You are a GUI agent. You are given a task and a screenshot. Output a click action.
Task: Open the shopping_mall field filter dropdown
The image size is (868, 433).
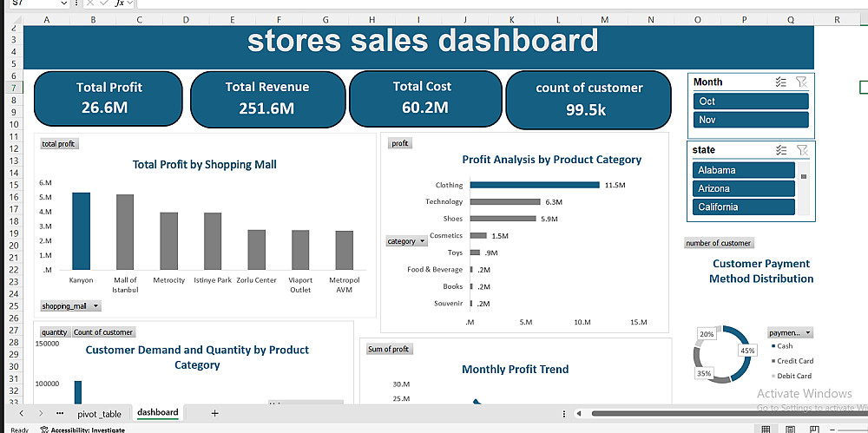pos(95,306)
